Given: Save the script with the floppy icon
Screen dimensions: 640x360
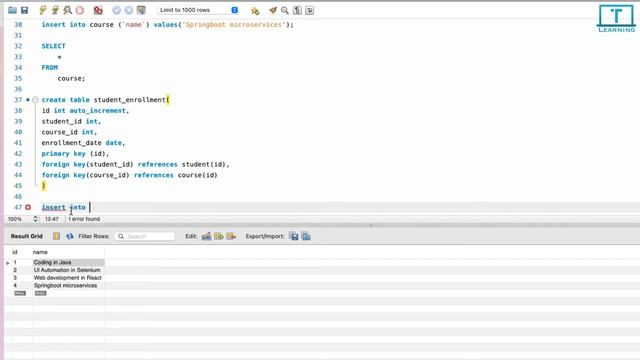Looking at the screenshot, I should (24, 10).
